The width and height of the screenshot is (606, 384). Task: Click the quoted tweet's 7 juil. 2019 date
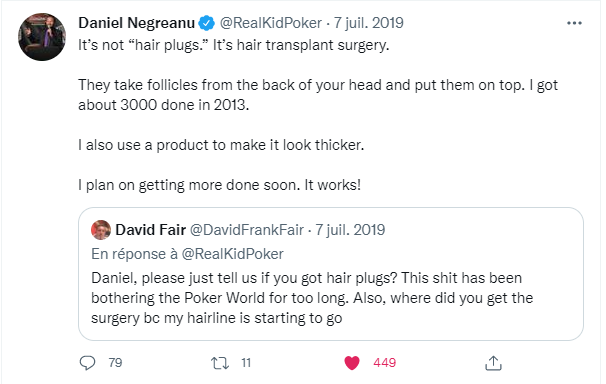350,230
